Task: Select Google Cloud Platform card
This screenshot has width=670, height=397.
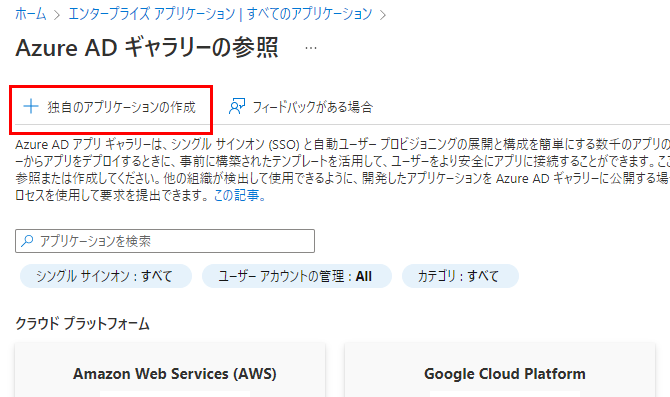Action: pos(500,370)
